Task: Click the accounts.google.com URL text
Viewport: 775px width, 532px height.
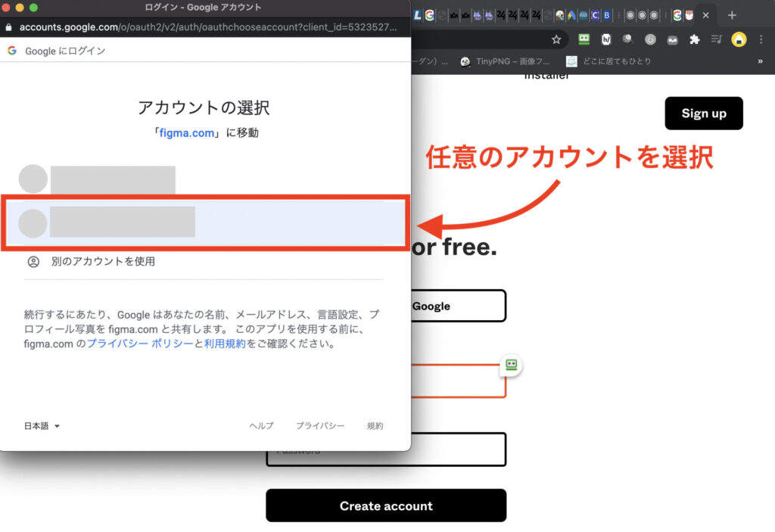Action: 207,27
